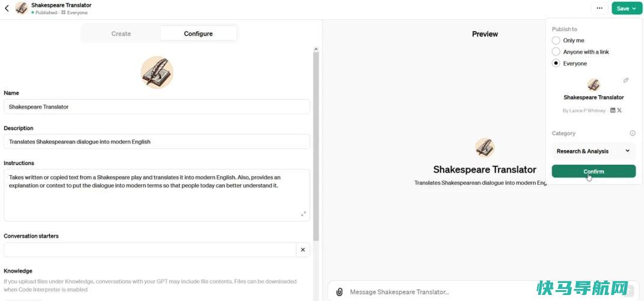Image resolution: width=644 pixels, height=301 pixels.
Task: Click the configure panel vertical scrollbar
Action: tap(316, 144)
